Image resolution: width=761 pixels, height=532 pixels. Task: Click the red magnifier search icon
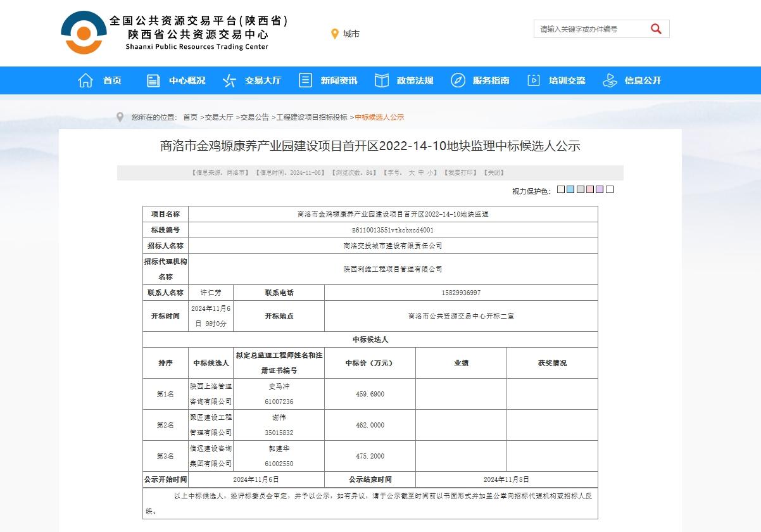click(656, 28)
